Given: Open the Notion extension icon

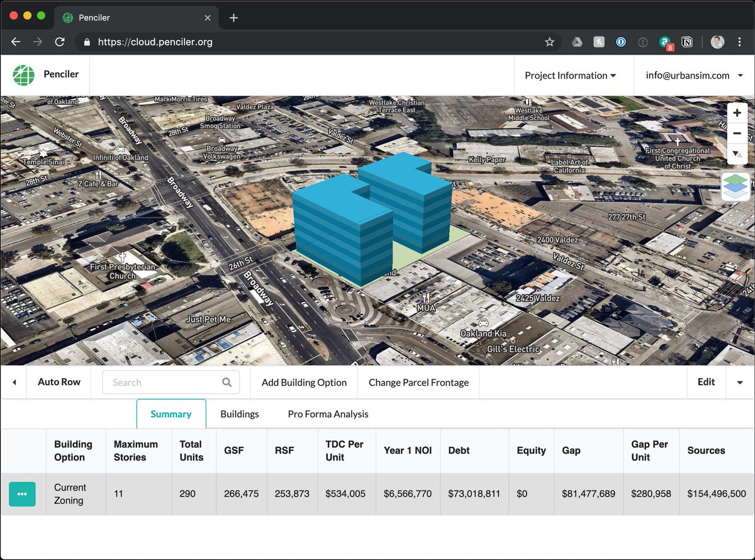Looking at the screenshot, I should (688, 42).
